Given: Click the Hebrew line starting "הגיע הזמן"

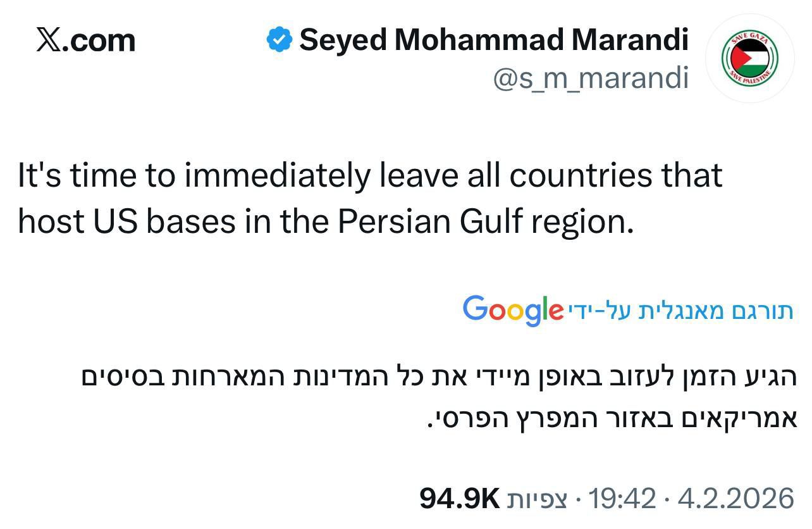Looking at the screenshot, I should 439,377.
